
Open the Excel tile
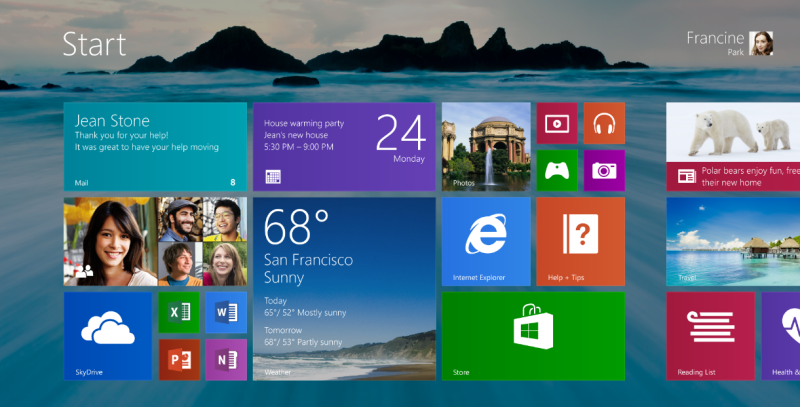[x=179, y=312]
